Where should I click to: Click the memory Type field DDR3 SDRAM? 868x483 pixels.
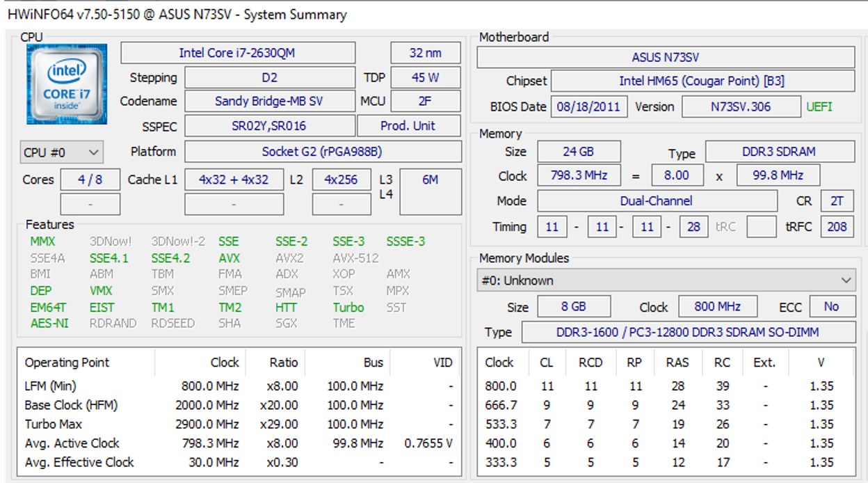tap(780, 152)
